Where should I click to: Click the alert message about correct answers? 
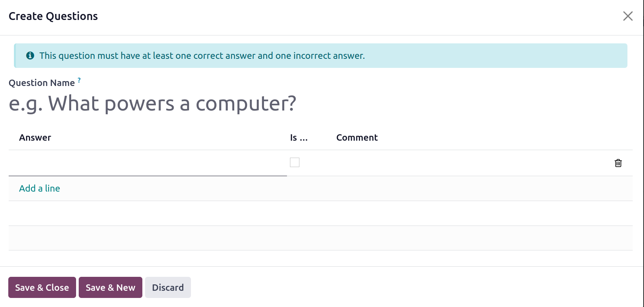click(202, 56)
